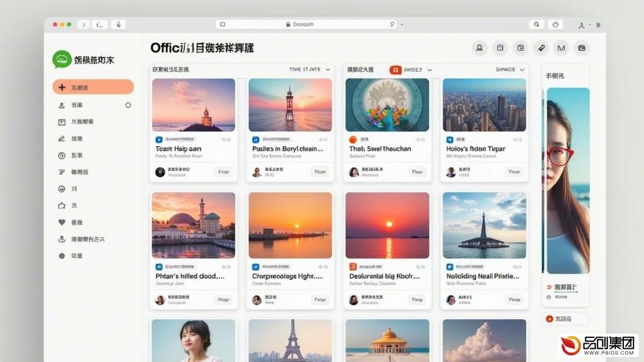
Task: Open the red sun over water thumbnail
Action: click(387, 226)
